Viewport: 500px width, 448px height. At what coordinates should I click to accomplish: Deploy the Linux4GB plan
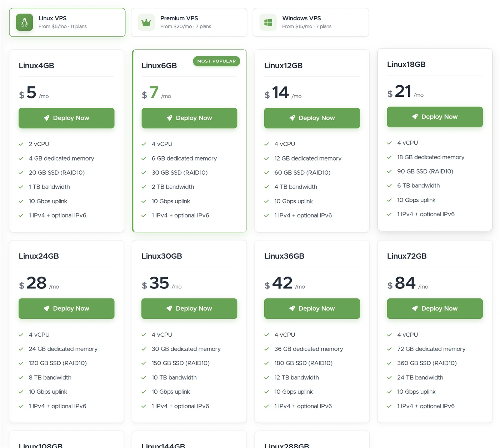(x=66, y=118)
